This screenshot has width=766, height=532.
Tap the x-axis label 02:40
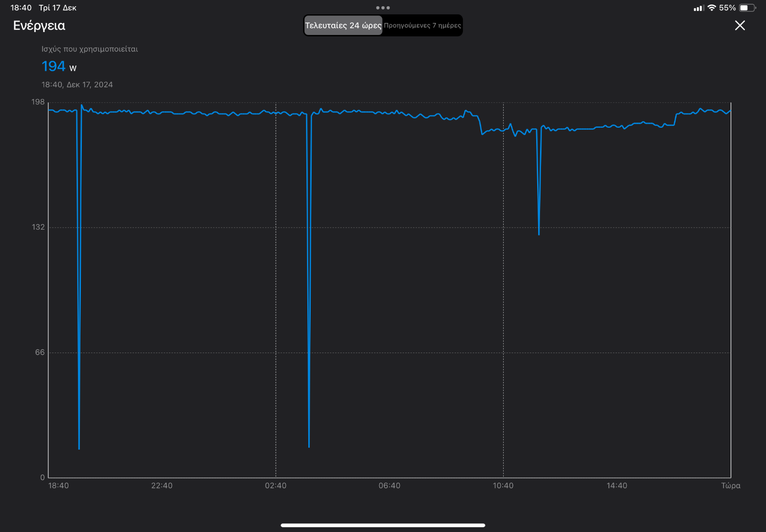click(x=276, y=486)
